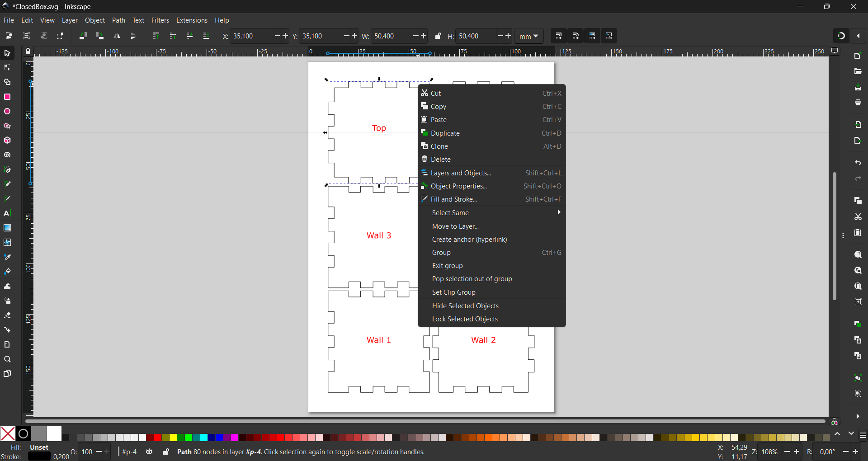
Task: Click Set Clip Group entry
Action: pos(492,292)
